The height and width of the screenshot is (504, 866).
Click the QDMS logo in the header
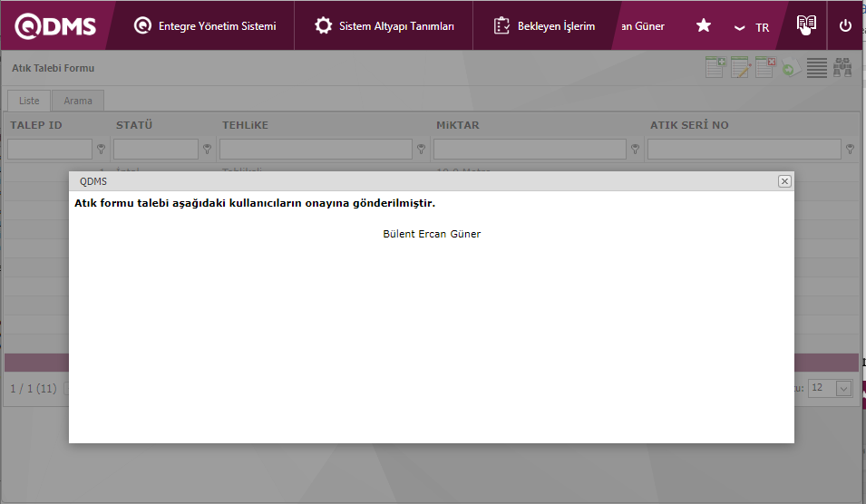pos(56,26)
